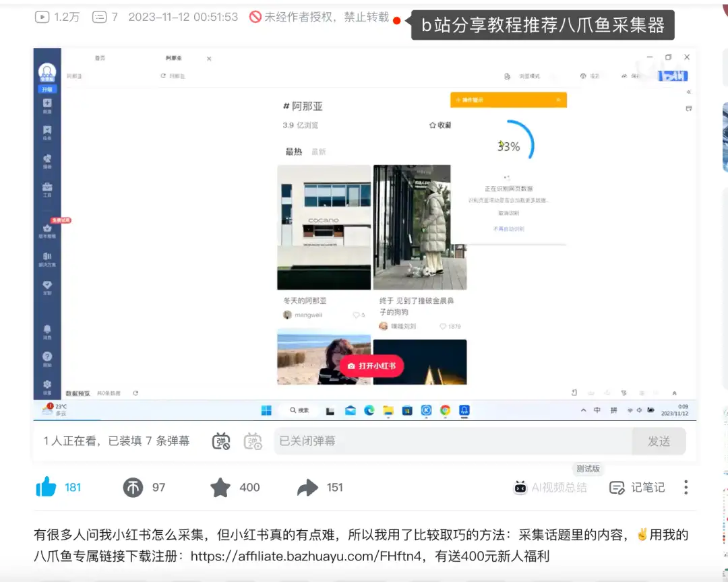The image size is (728, 582).
Task: Favorite the video with star icon
Action: point(220,487)
